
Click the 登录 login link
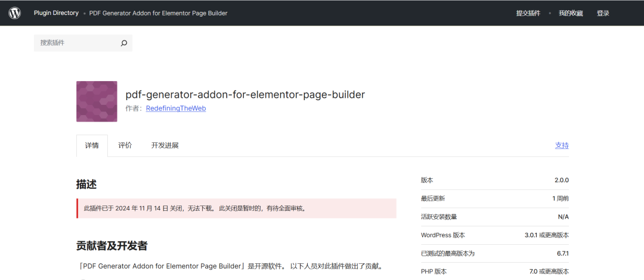603,13
